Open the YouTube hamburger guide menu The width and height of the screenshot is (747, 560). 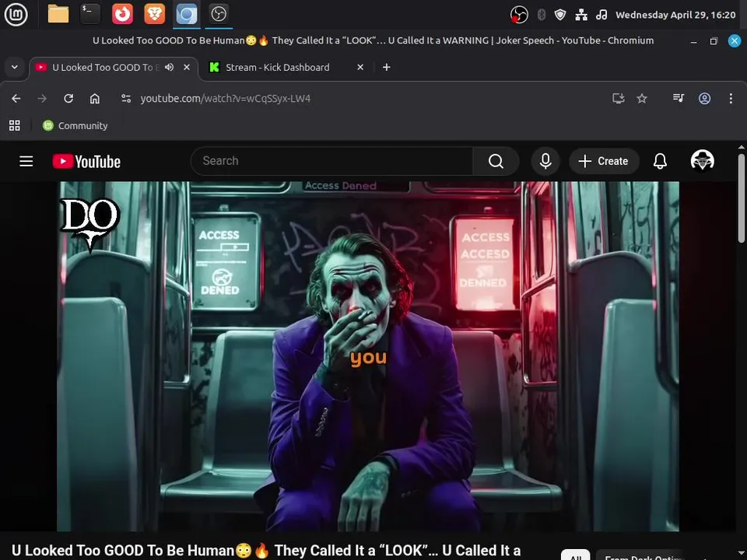pos(26,162)
